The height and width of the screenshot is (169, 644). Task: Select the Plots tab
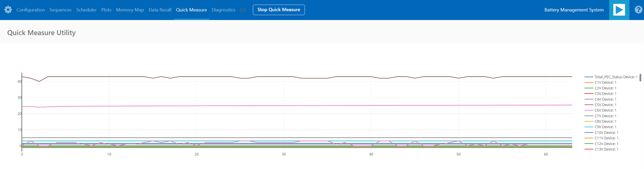click(106, 10)
